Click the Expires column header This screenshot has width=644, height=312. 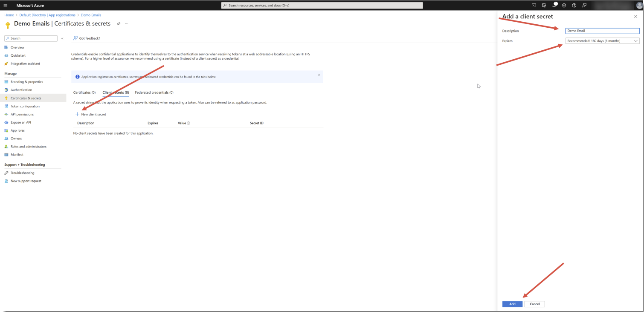click(153, 123)
